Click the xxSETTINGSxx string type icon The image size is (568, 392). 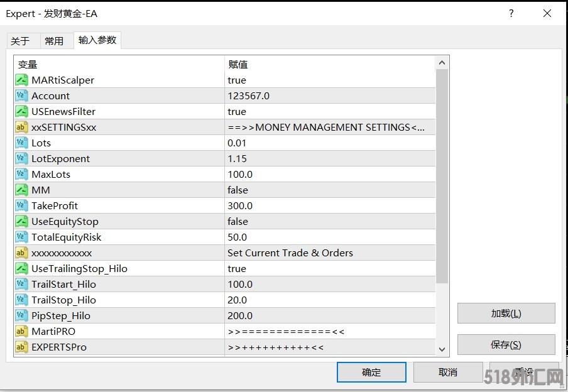click(21, 127)
